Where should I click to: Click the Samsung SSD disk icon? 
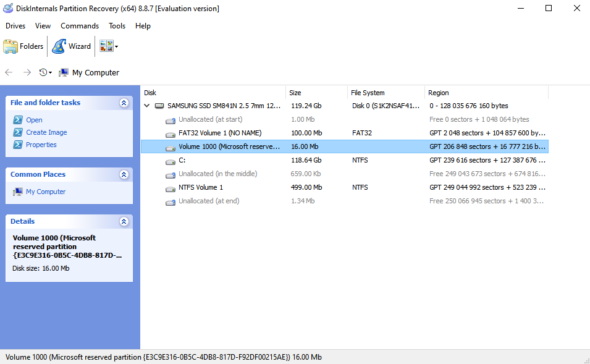(x=159, y=106)
